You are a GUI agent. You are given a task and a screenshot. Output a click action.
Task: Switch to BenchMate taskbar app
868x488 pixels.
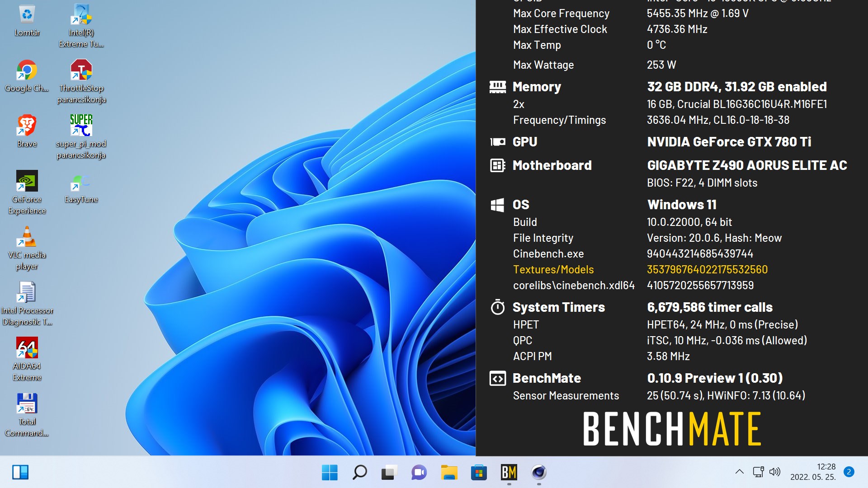(509, 472)
